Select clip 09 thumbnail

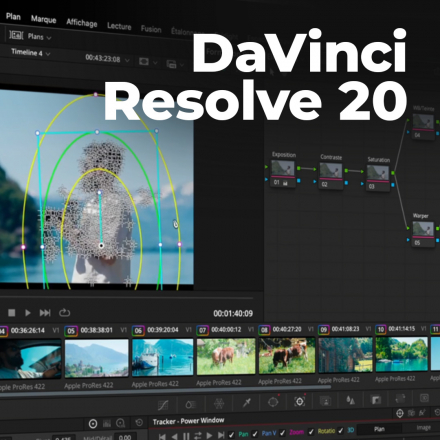coord(345,354)
